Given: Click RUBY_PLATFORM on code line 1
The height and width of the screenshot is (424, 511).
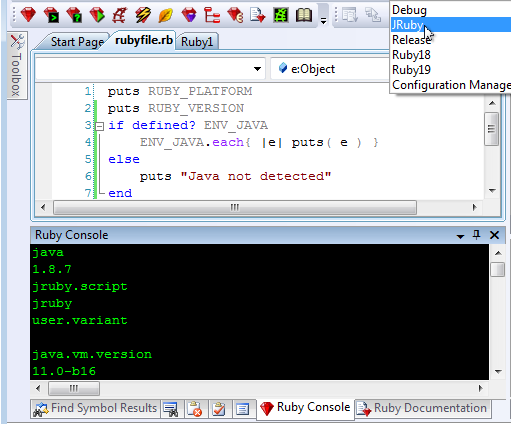Looking at the screenshot, I should pyautogui.click(x=200, y=91).
